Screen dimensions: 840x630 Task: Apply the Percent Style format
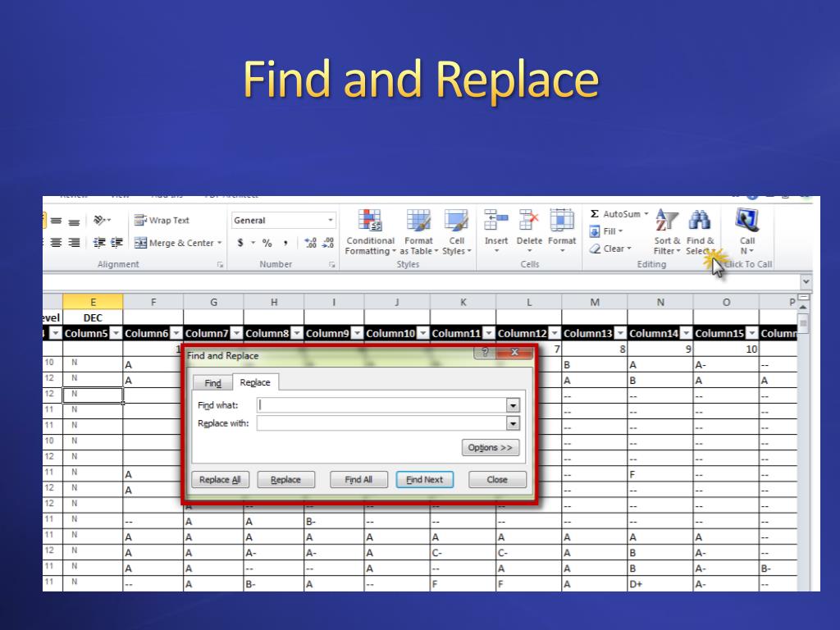(267, 243)
